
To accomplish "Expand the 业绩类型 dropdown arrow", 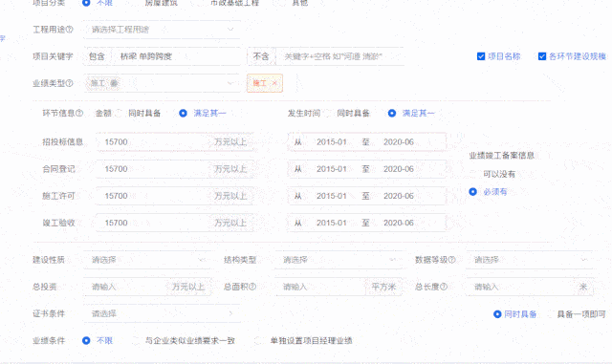I will click(x=230, y=83).
